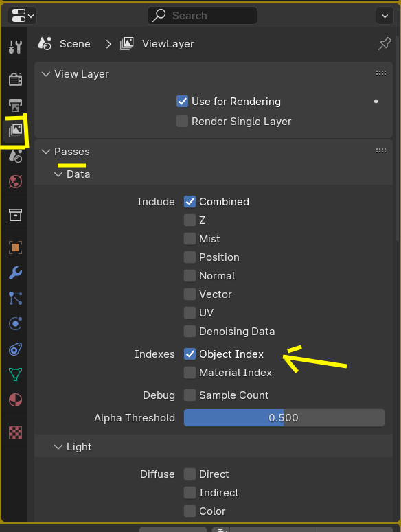Collapse the Data subpanel
Viewport: 401px width, 532px height.
point(58,174)
